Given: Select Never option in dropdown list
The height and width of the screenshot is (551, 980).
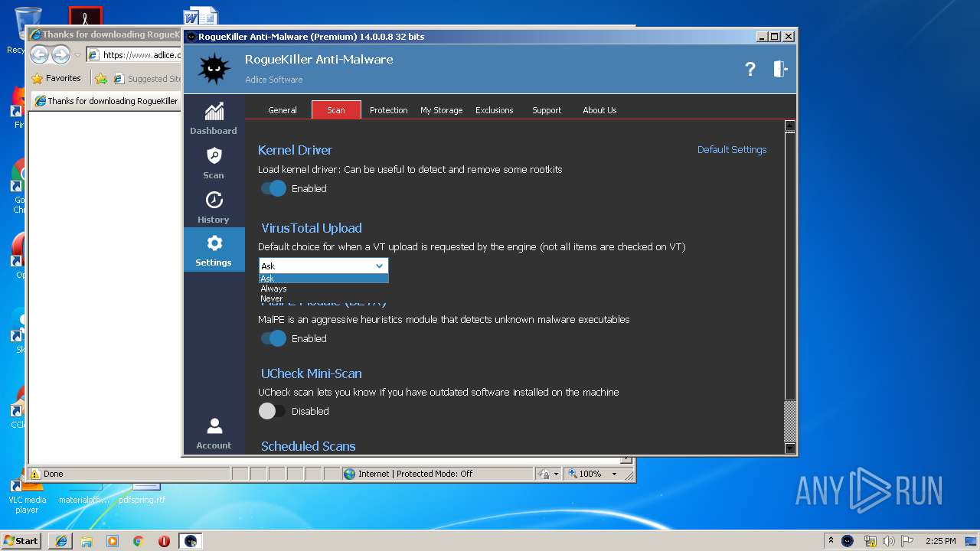Looking at the screenshot, I should [x=323, y=298].
